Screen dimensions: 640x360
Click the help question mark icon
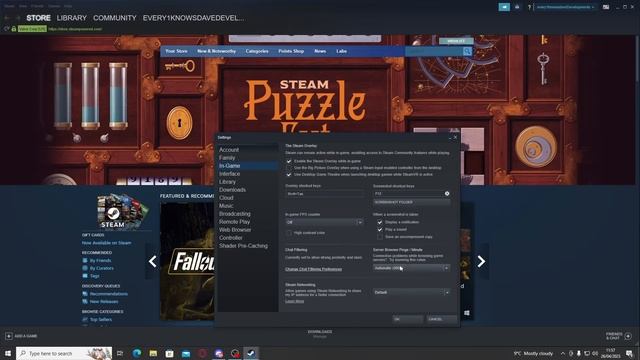click(529, 7)
